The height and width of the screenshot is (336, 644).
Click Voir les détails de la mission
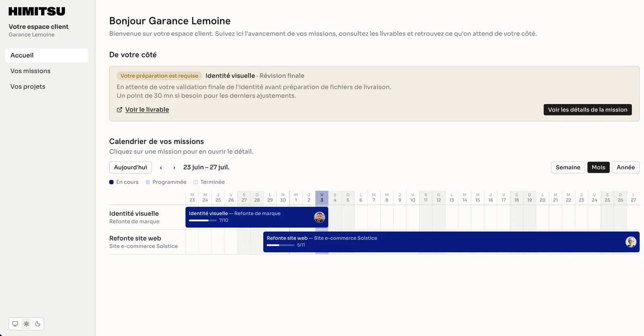click(x=588, y=110)
